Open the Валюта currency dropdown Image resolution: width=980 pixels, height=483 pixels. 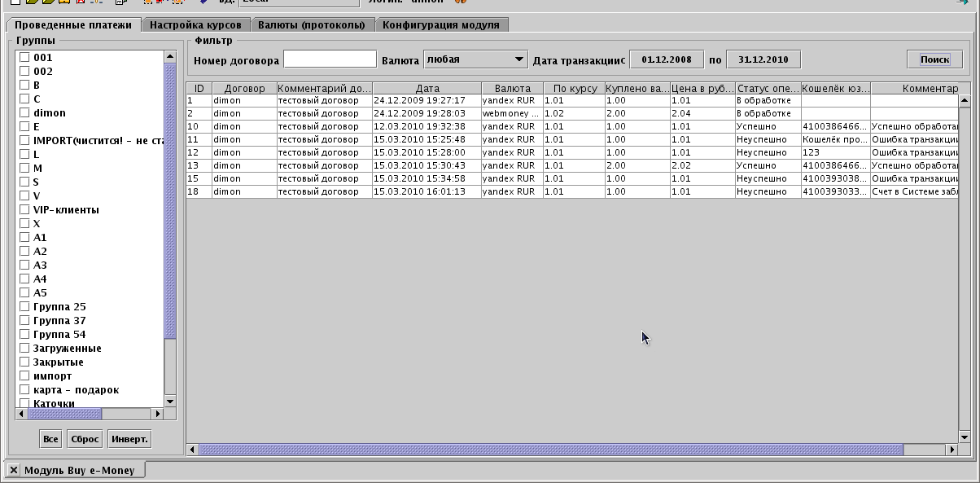pos(476,59)
